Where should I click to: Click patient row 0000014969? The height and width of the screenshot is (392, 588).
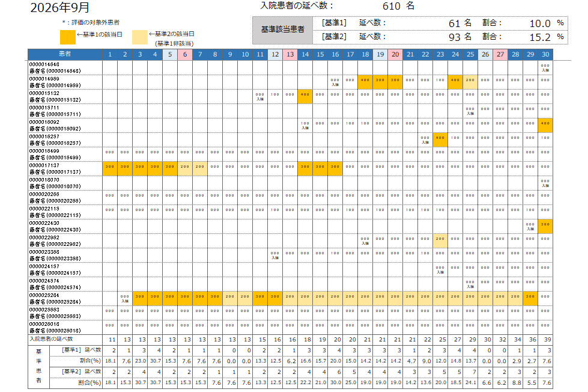point(290,82)
